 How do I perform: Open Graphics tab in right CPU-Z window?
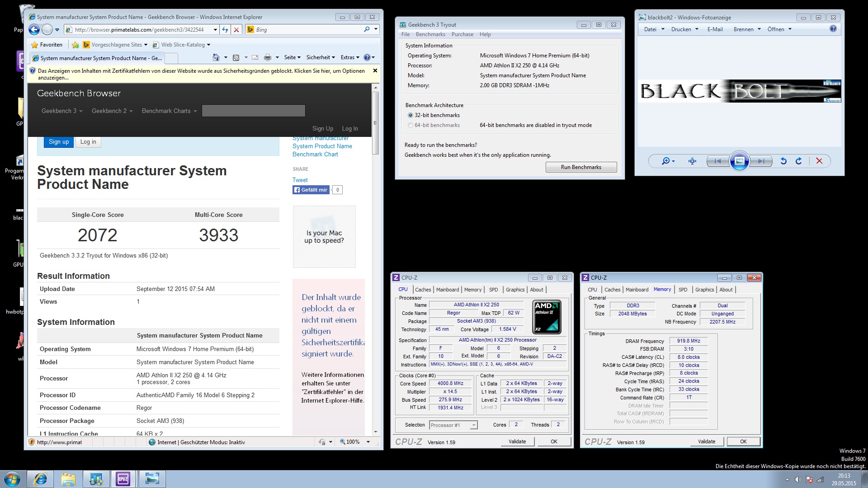click(x=705, y=290)
